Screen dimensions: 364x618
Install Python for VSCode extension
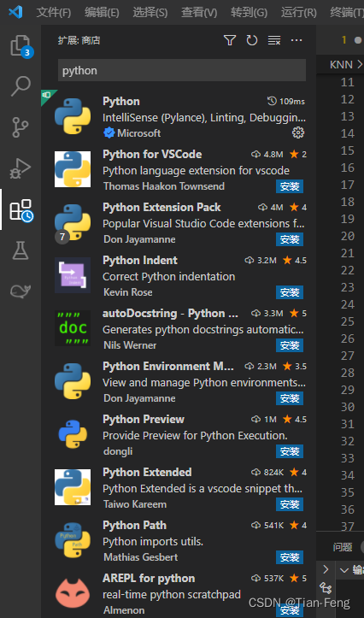click(290, 186)
